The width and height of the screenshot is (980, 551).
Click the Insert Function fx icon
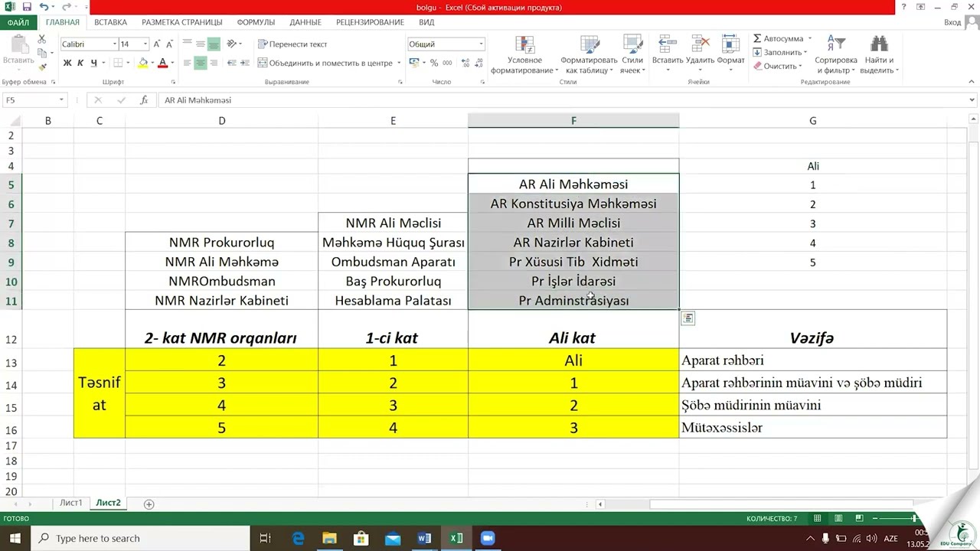pyautogui.click(x=144, y=100)
